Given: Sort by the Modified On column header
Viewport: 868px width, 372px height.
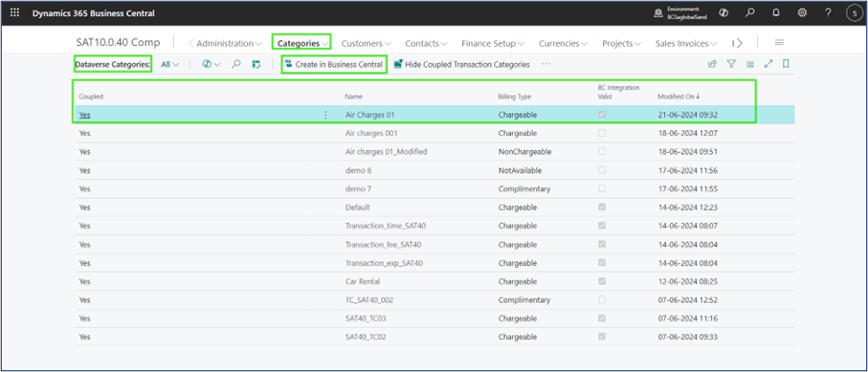Looking at the screenshot, I should click(679, 97).
